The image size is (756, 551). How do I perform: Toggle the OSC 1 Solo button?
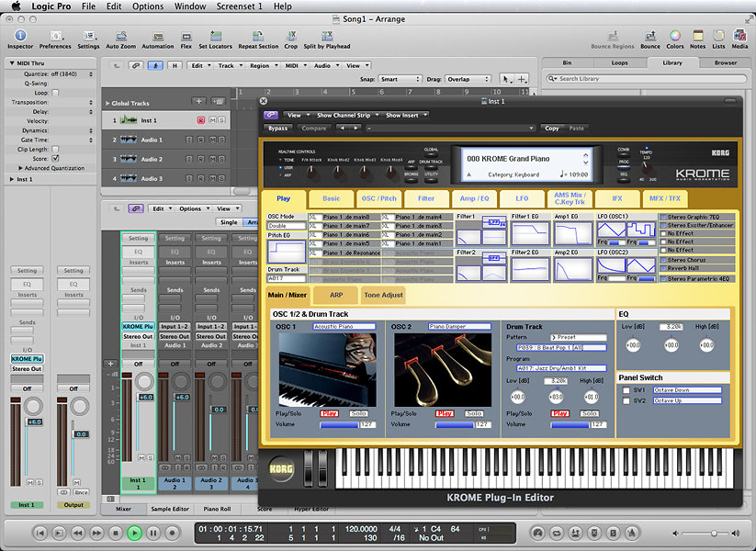coord(359,413)
